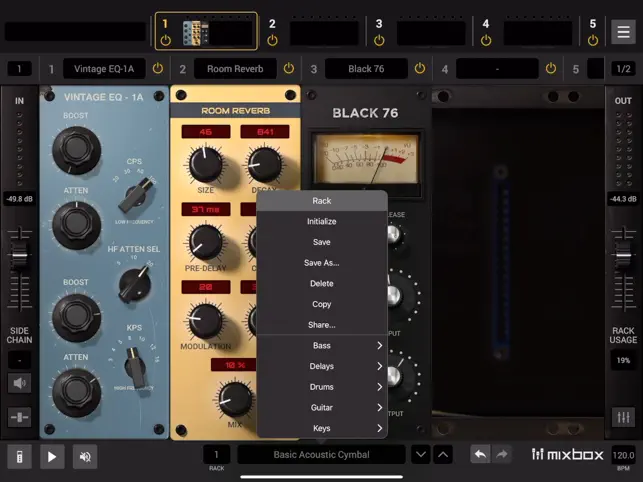
Task: Open the Basic Acoustic Cymbal preset field
Action: click(322, 455)
